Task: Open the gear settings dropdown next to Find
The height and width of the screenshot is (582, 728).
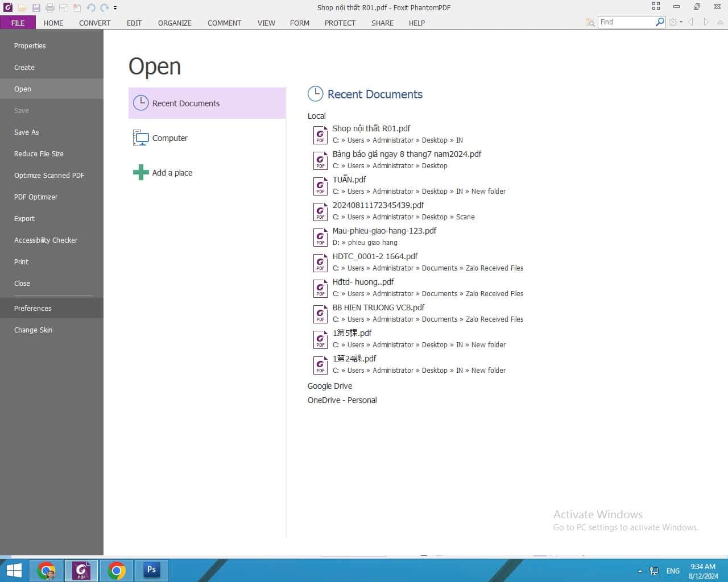Action: [676, 22]
